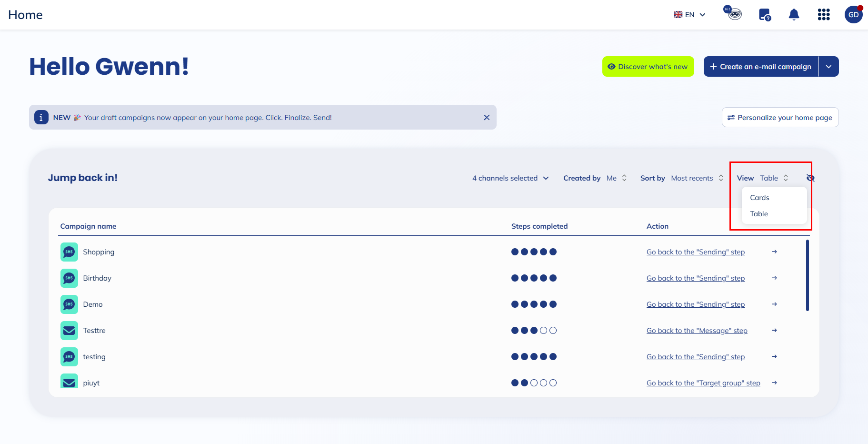Image resolution: width=868 pixels, height=444 pixels.
Task: Open the help chat document icon
Action: tap(765, 15)
